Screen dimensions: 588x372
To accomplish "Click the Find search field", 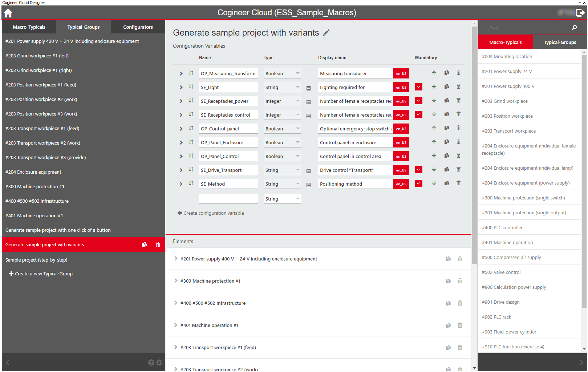I will pos(527,28).
